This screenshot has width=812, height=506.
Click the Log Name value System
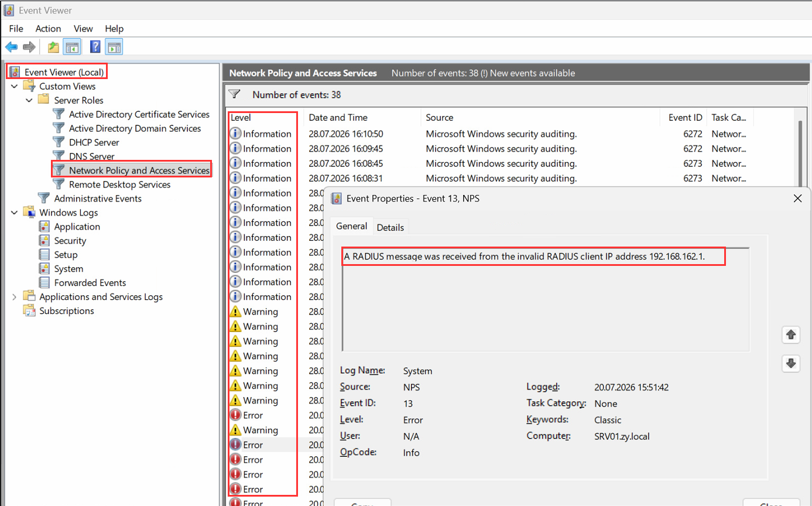point(417,371)
